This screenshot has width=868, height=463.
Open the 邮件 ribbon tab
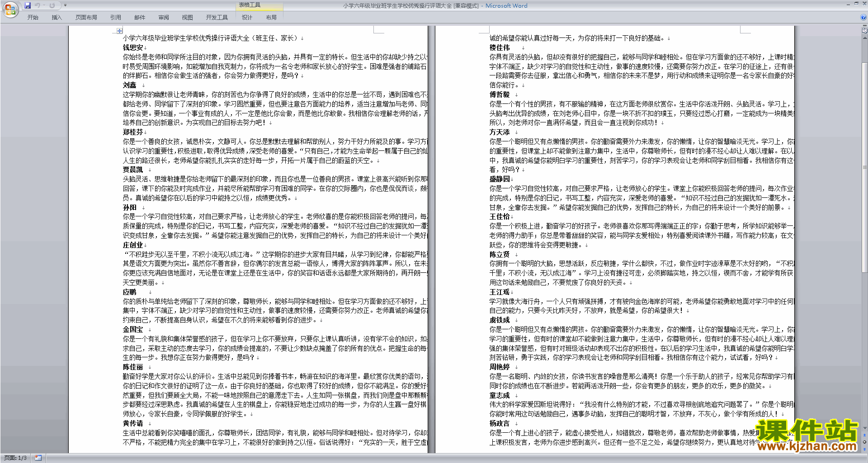pyautogui.click(x=140, y=17)
